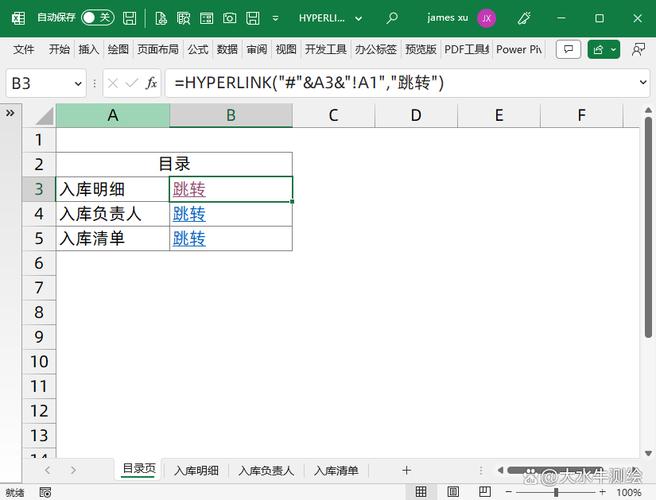656x500 pixels.
Task: Add a new sheet with plus button
Action: click(406, 470)
